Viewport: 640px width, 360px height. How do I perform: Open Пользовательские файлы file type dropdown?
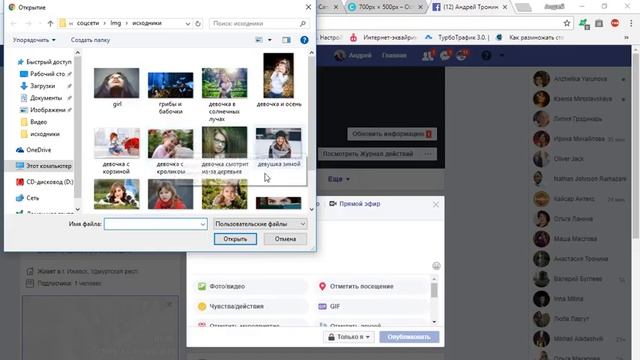(260, 224)
